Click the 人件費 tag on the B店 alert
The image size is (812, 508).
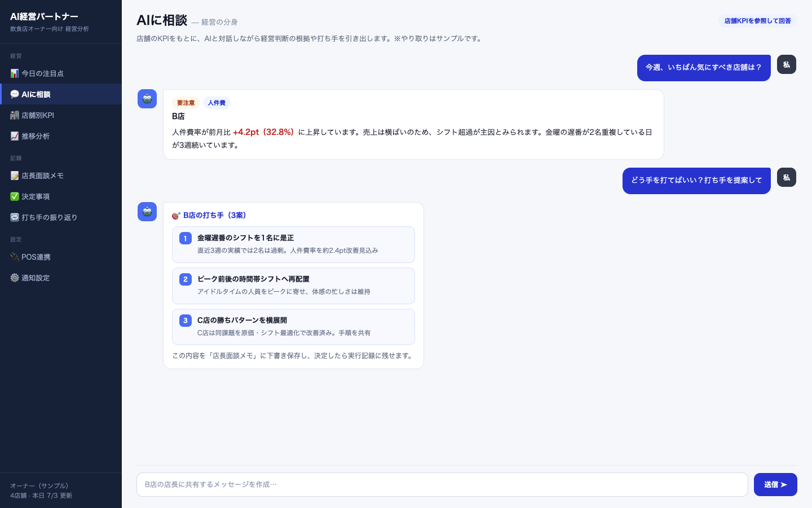217,103
